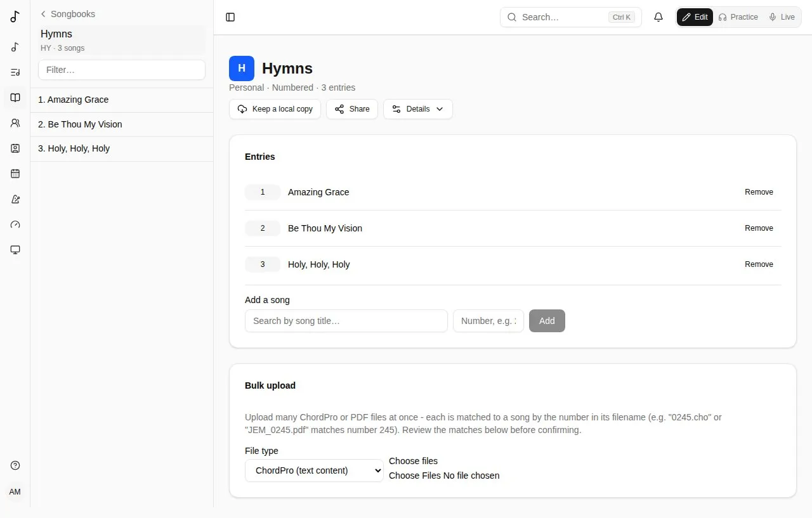Toggle the sidebar panel icon
Image resolution: width=812 pixels, height=518 pixels.
coord(230,17)
